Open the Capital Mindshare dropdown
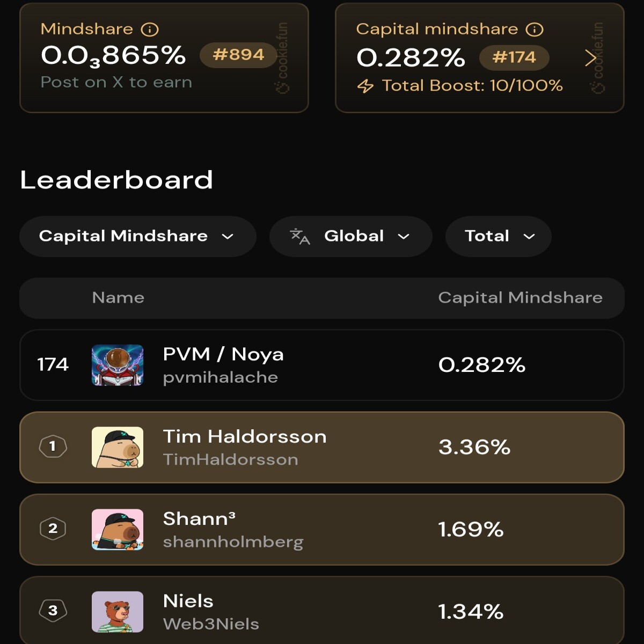The width and height of the screenshot is (644, 644). (137, 236)
